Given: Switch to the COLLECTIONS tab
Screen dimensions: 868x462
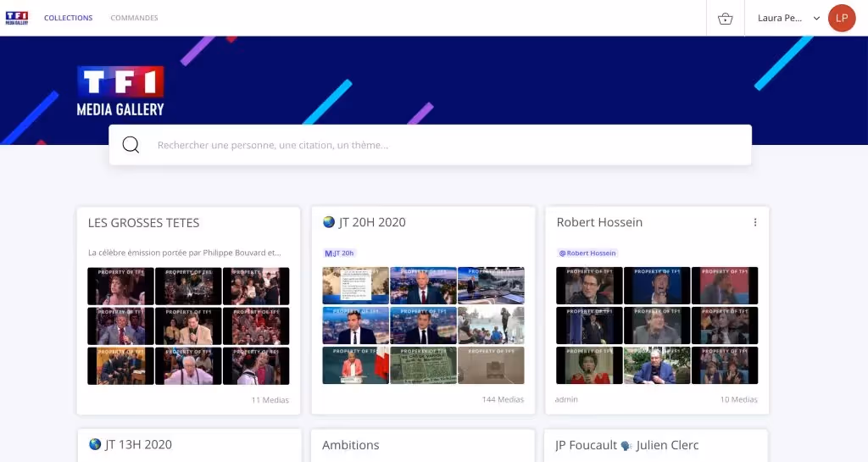Looking at the screenshot, I should 68,18.
